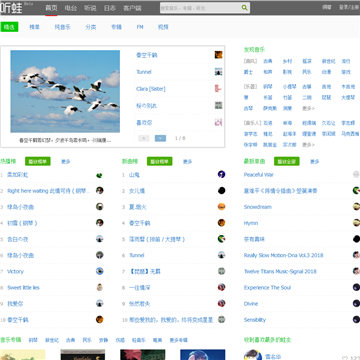Open the avatar beside Tunnel in 新曲榜

[x=221, y=255]
